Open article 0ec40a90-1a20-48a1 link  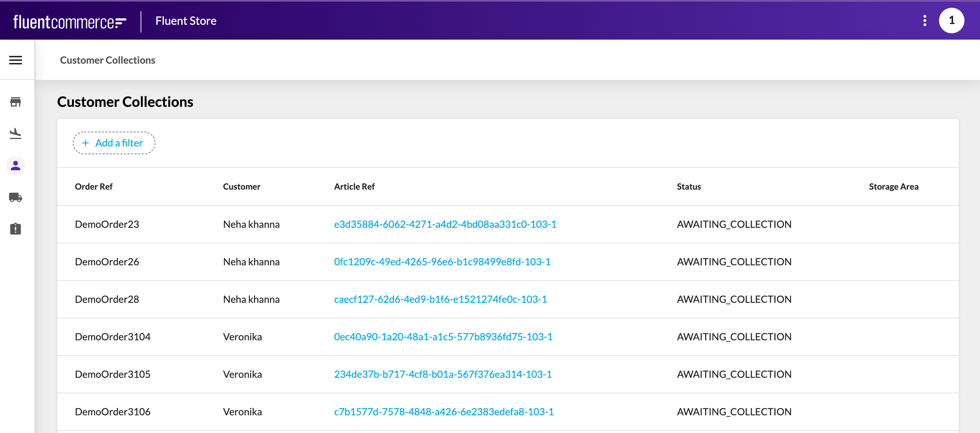tap(443, 337)
